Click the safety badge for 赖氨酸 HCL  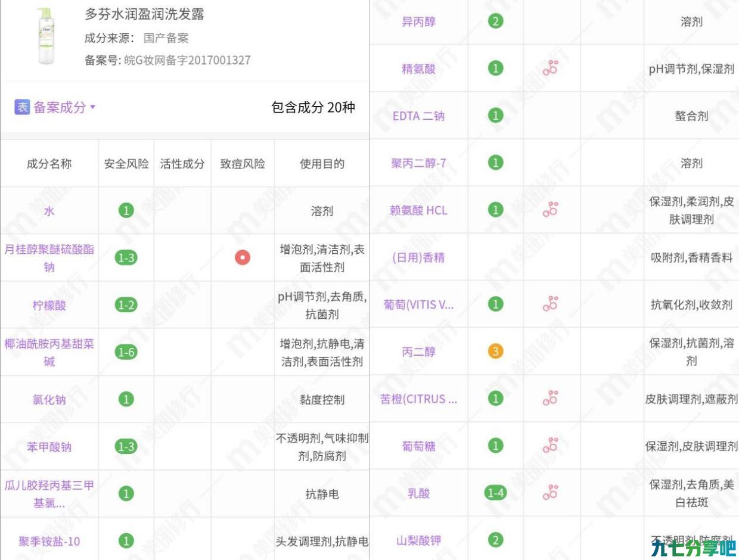click(x=495, y=210)
